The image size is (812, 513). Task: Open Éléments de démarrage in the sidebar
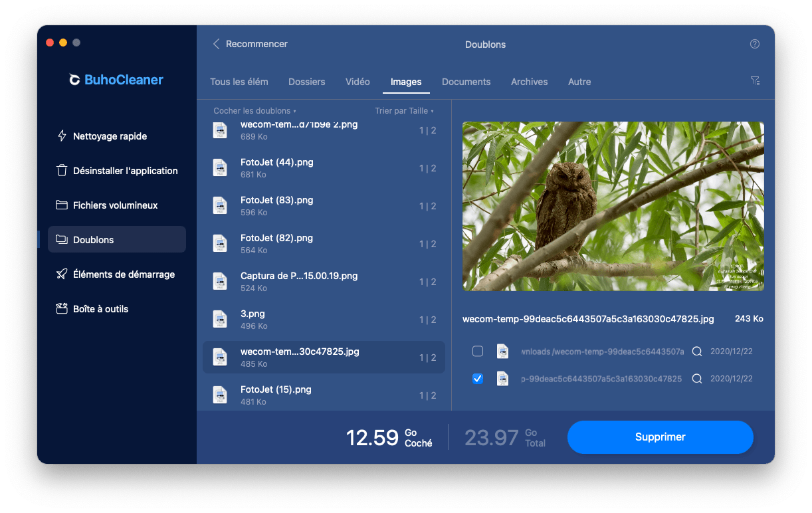coord(117,274)
